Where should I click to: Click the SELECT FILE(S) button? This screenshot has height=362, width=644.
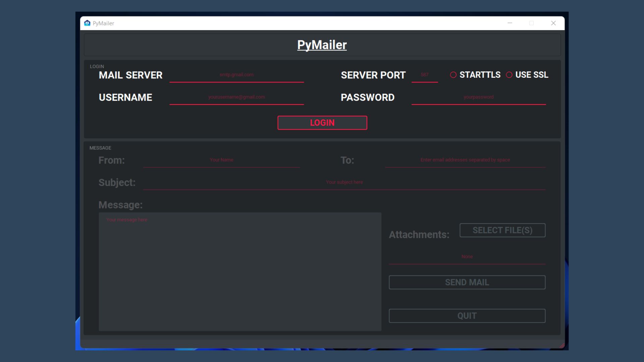click(x=502, y=230)
